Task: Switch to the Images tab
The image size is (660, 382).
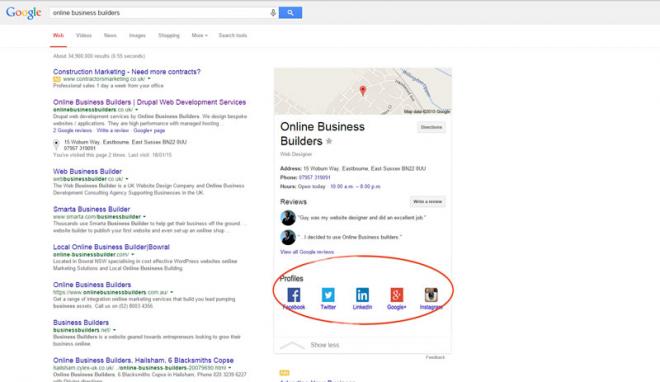Action: (137, 35)
